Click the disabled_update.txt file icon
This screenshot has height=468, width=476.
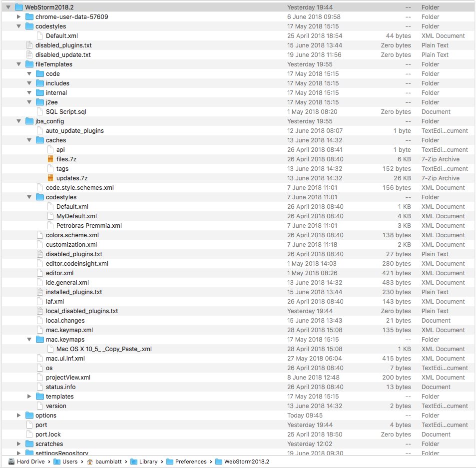point(29,54)
